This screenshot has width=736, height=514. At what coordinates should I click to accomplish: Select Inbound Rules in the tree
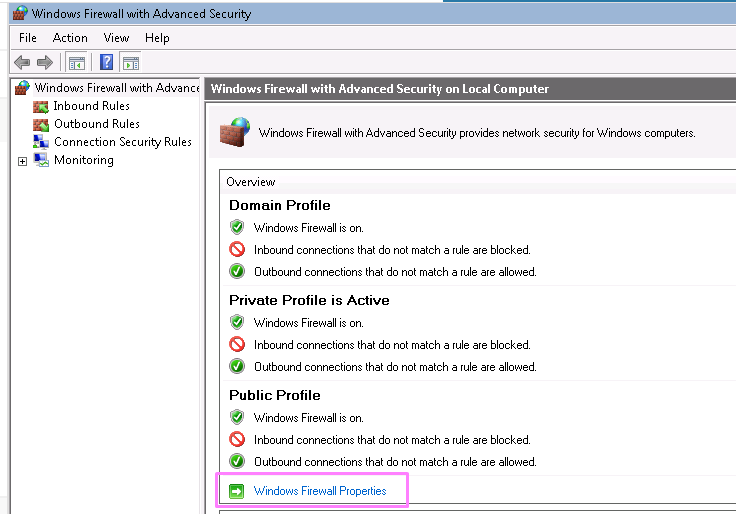pos(92,106)
